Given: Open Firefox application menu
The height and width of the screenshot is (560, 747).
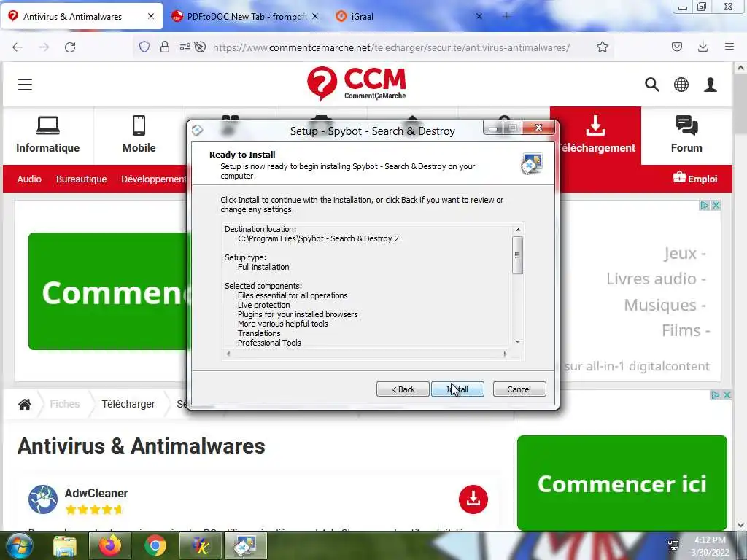Looking at the screenshot, I should [729, 47].
